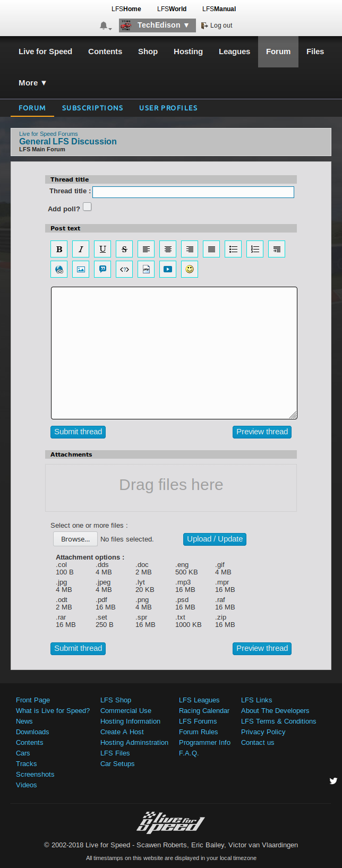Open the notifications bell
Screen dimensions: 342x868
coord(105,25)
